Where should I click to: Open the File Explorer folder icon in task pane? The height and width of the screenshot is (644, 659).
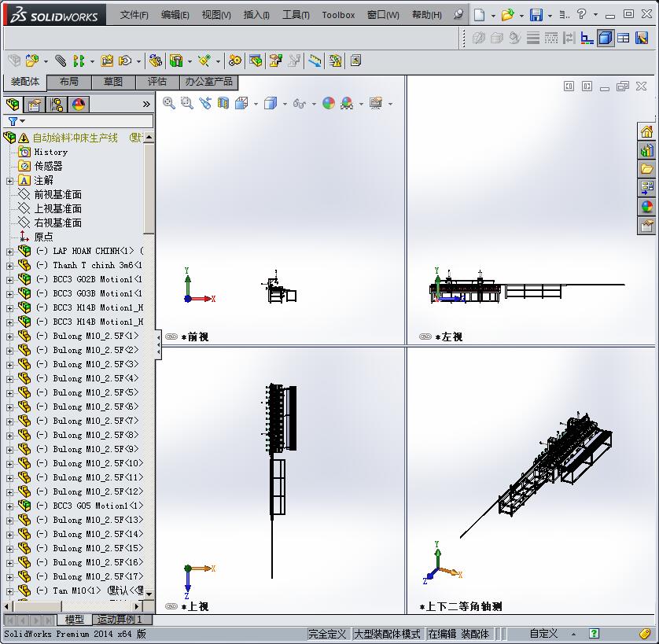[x=646, y=169]
